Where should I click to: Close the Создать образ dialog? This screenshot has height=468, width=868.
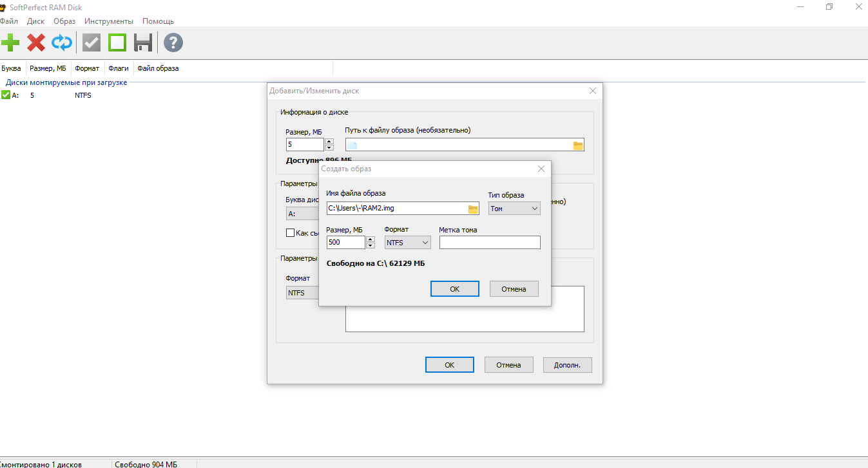(541, 169)
